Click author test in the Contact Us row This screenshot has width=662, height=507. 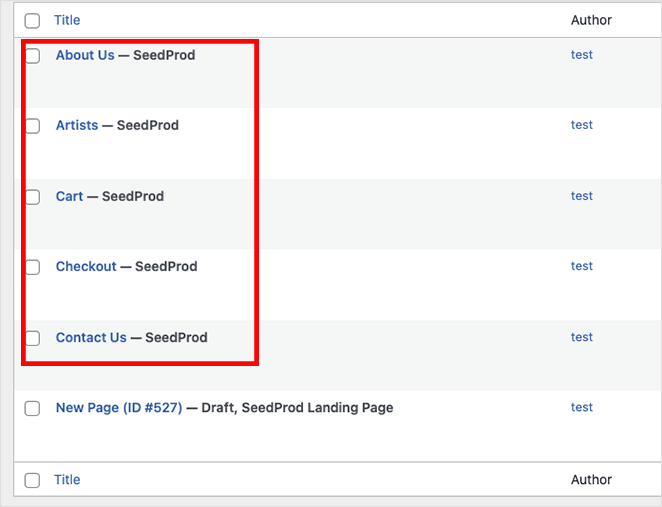coord(581,337)
